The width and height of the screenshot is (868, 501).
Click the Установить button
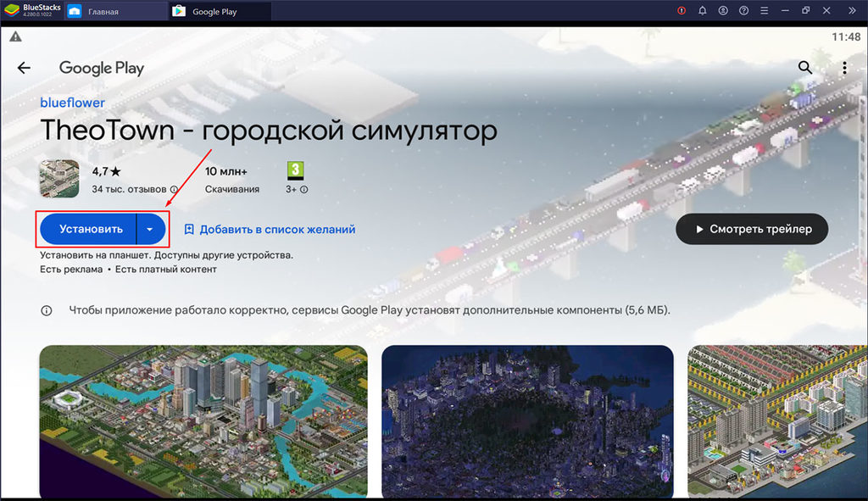(x=88, y=229)
